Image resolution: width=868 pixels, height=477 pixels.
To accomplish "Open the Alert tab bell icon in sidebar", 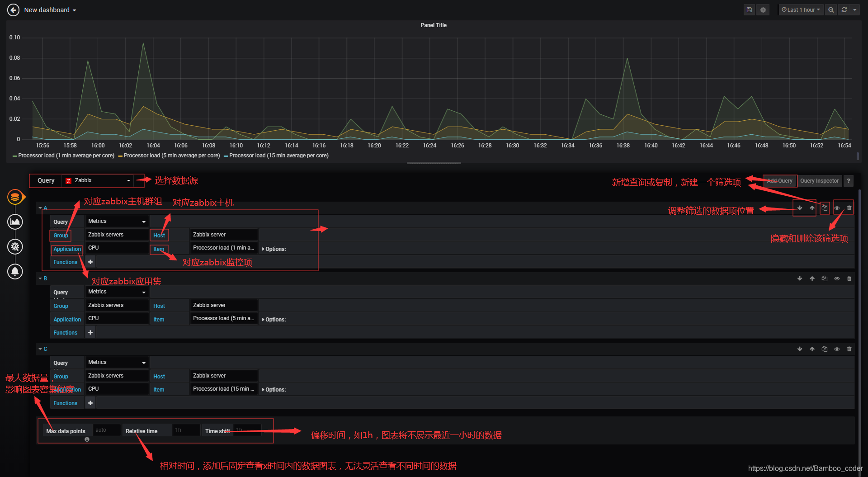I will (15, 271).
